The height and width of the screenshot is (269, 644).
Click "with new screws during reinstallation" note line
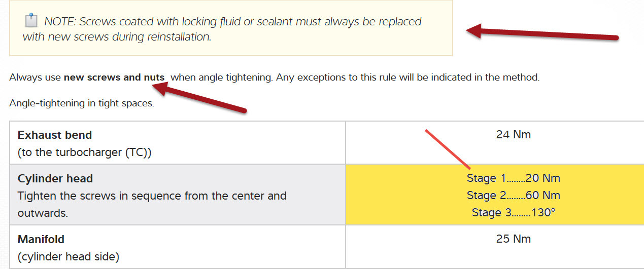pos(117,37)
